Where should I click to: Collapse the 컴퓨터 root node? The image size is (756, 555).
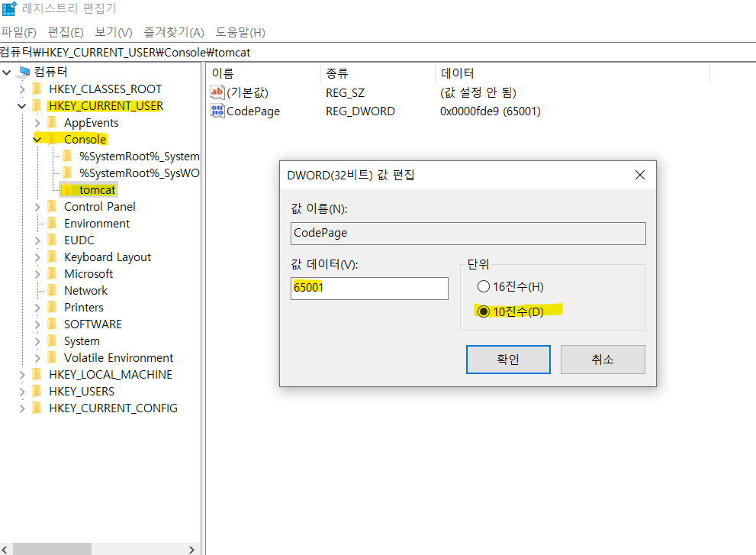point(7,73)
